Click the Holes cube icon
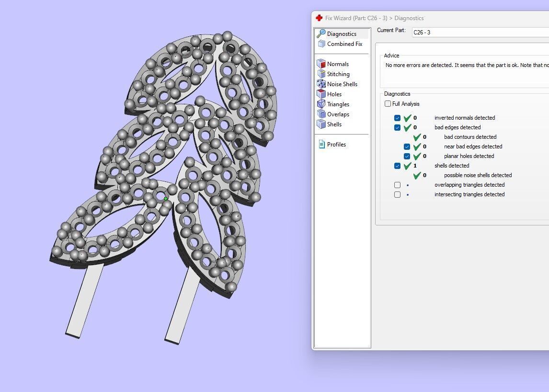The height and width of the screenshot is (392, 549). point(321,94)
